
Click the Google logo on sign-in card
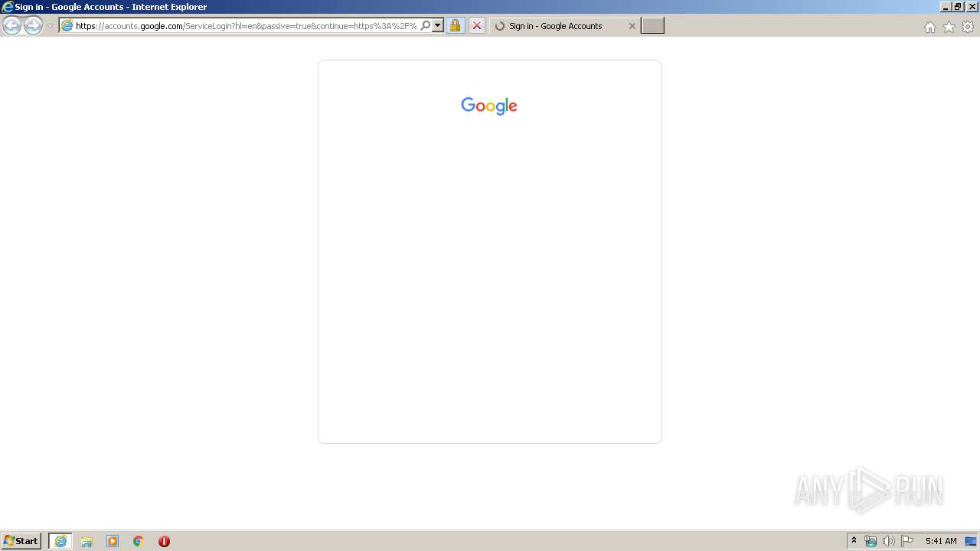point(489,106)
